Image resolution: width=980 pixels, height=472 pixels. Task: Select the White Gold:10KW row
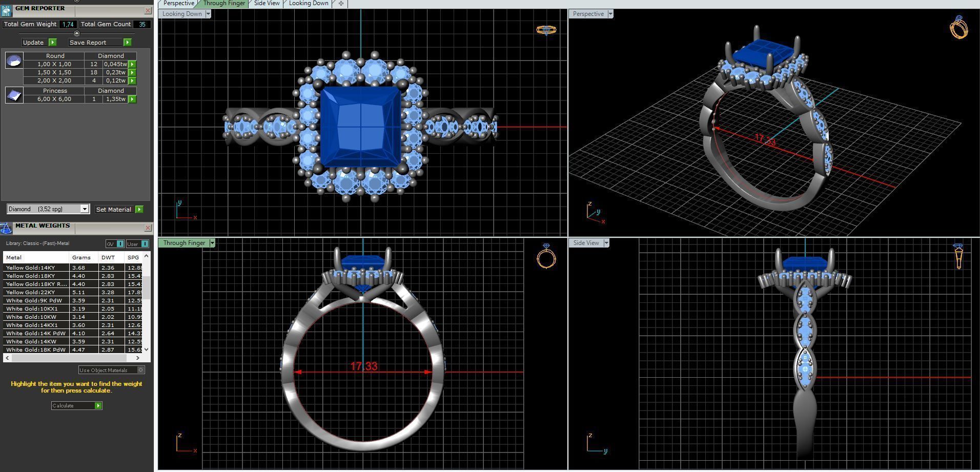click(73, 317)
